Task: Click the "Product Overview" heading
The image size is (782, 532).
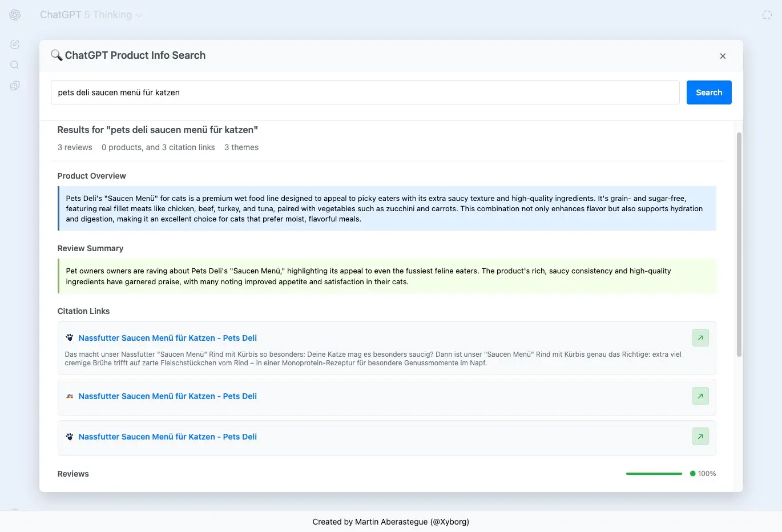Action: tap(92, 176)
